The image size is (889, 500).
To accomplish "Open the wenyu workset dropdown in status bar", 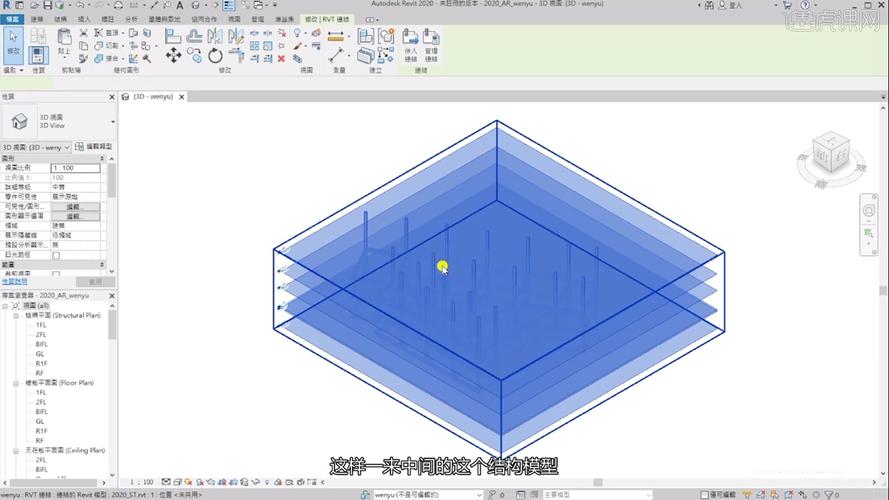I will [479, 495].
